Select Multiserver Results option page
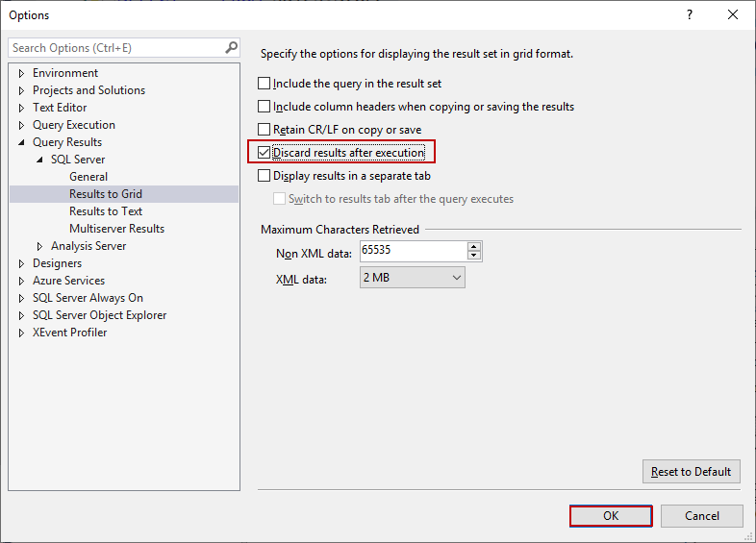 click(116, 229)
